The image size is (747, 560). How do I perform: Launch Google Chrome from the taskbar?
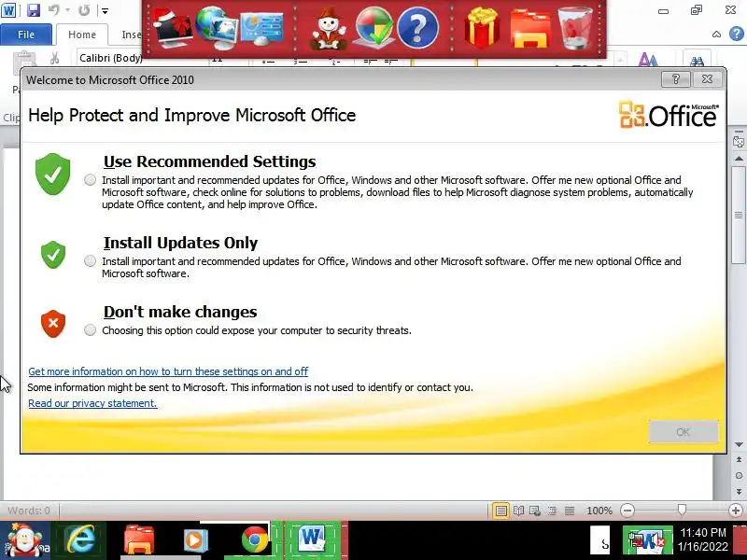click(254, 540)
